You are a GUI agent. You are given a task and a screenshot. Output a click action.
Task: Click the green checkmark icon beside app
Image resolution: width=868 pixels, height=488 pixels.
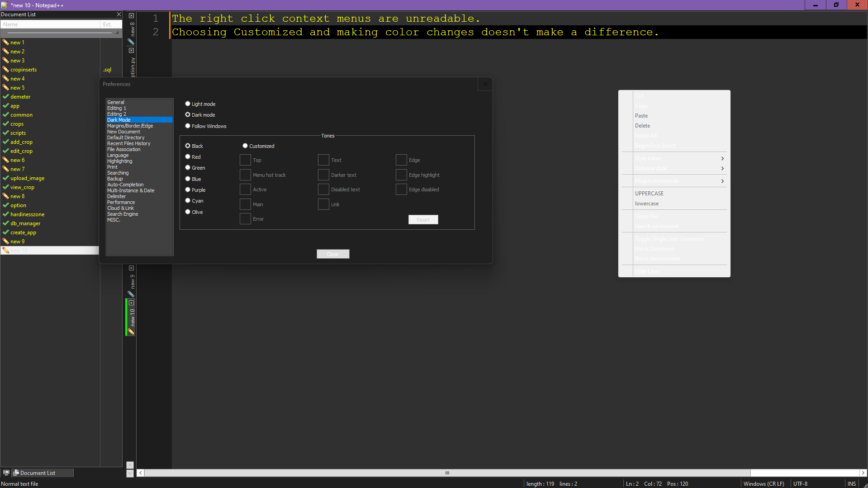pyautogui.click(x=5, y=105)
